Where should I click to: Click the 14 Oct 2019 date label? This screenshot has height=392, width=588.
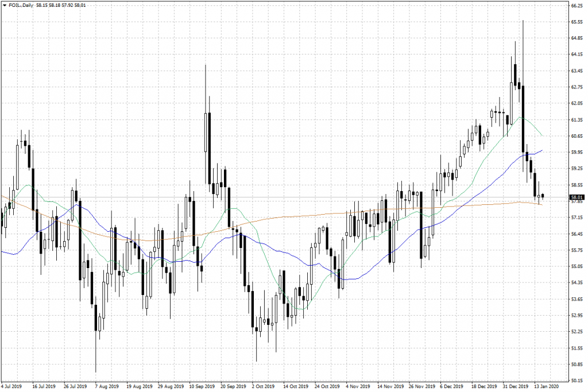(x=296, y=386)
